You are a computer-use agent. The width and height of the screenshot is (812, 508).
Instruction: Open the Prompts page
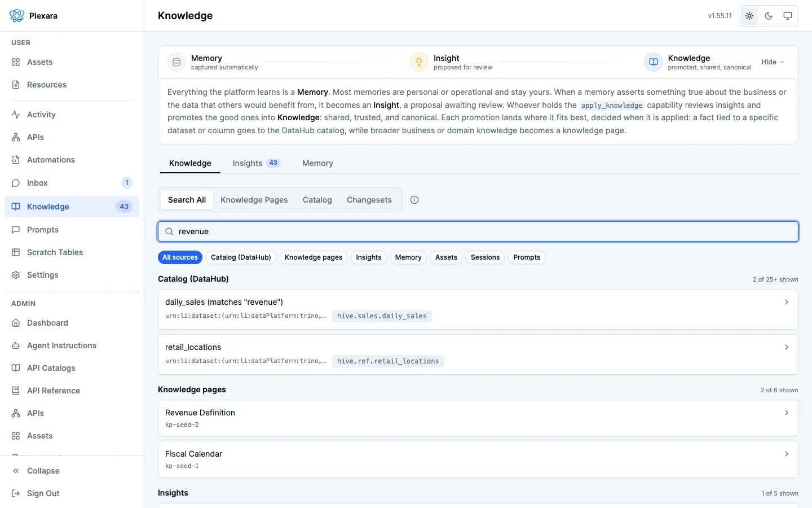coord(72,230)
